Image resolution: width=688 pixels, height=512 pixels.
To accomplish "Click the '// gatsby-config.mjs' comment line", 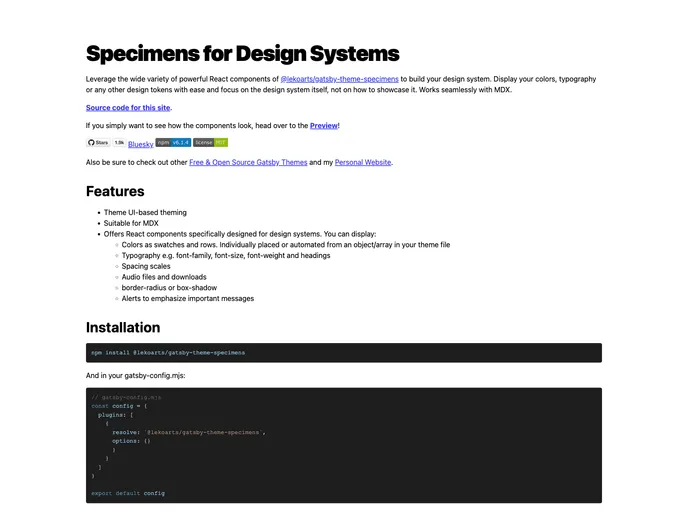I will click(126, 397).
